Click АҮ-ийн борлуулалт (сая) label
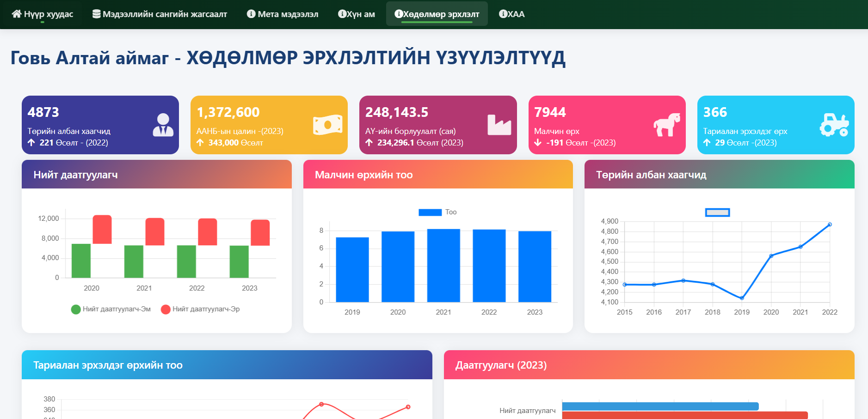 410,131
